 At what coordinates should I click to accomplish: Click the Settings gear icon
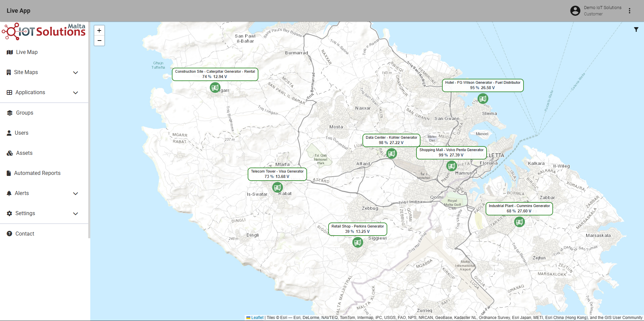pyautogui.click(x=9, y=213)
